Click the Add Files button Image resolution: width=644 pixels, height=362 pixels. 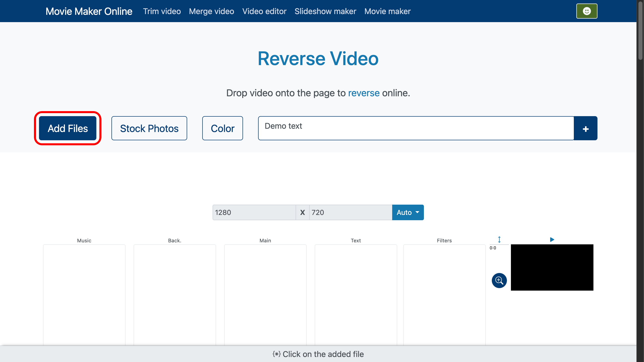[x=68, y=128]
